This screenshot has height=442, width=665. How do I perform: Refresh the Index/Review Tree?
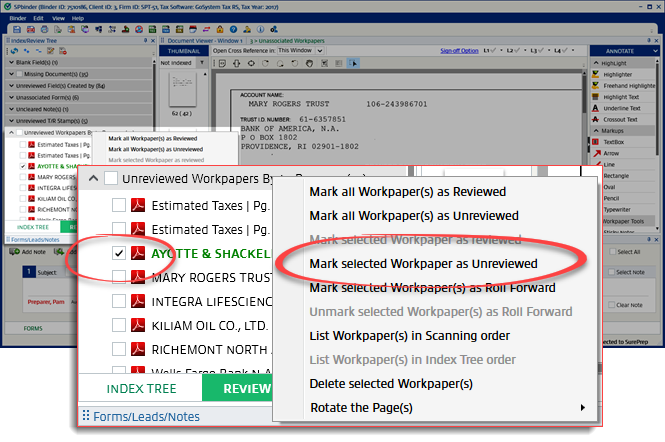pos(14,51)
